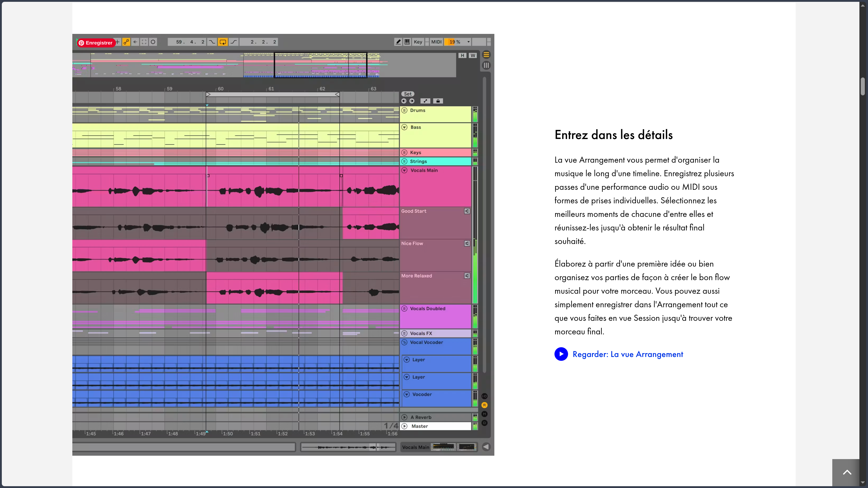
Task: Toggle the Lock Envelopes padlock icon
Action: point(438,101)
